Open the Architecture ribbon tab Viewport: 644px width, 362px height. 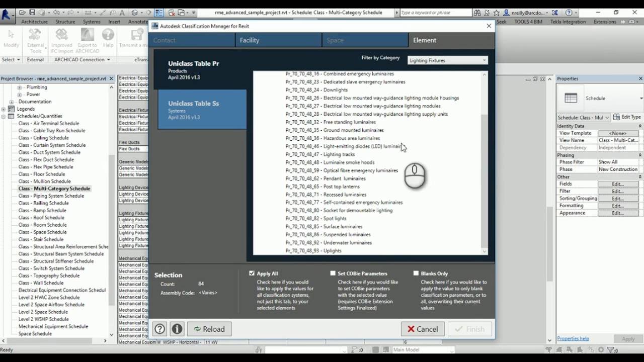pyautogui.click(x=34, y=22)
